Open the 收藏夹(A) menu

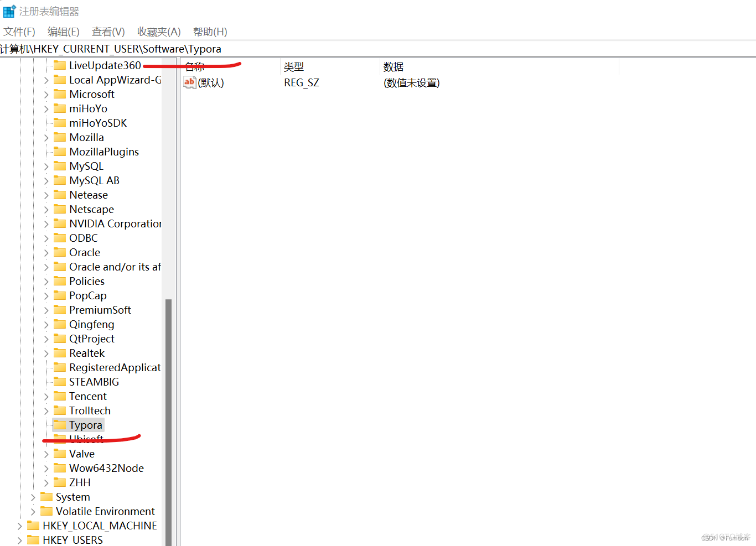coord(159,32)
